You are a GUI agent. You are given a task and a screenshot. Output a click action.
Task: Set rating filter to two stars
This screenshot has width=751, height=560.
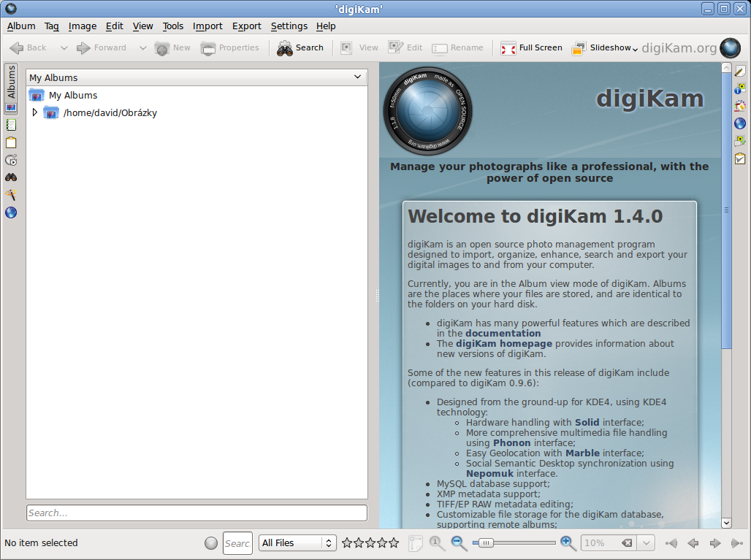tap(359, 542)
